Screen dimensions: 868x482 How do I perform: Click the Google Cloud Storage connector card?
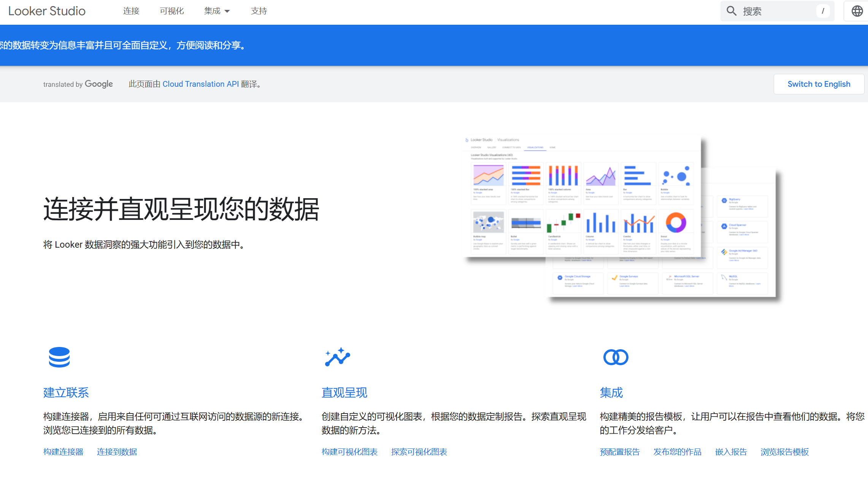578,283
